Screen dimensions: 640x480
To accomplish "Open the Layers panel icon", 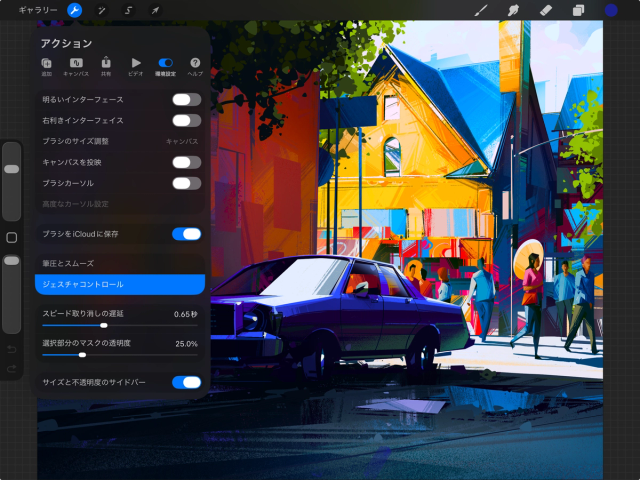I will (578, 10).
